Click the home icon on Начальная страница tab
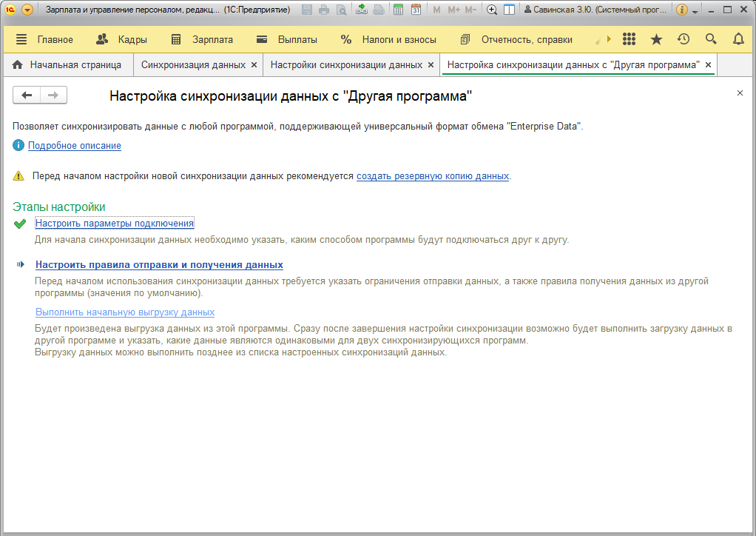This screenshot has width=756, height=536. [16, 65]
